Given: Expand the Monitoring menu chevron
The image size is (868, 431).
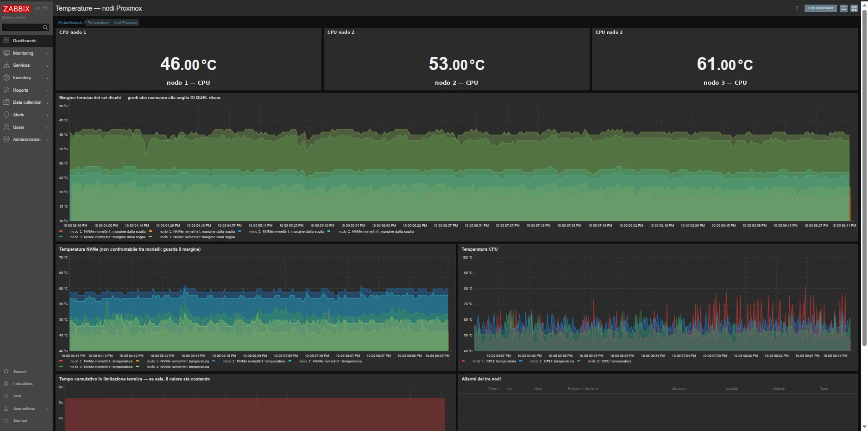Looking at the screenshot, I should [x=47, y=54].
